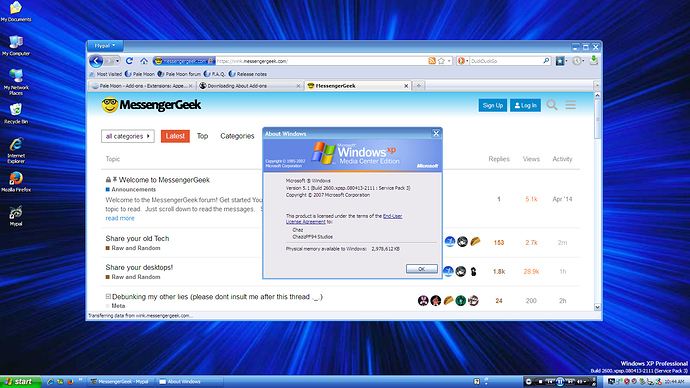Click the Sign Up button
Viewport: 690px width, 388px height.
[492, 105]
